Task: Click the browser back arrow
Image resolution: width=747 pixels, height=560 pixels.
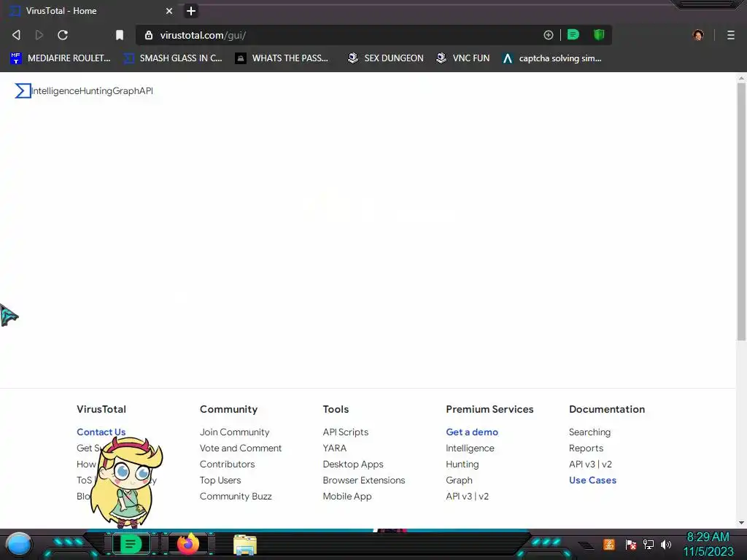Action: tap(16, 35)
